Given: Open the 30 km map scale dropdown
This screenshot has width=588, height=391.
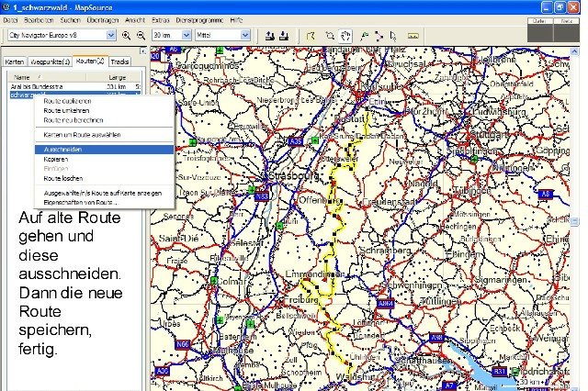Looking at the screenshot, I should point(187,35).
